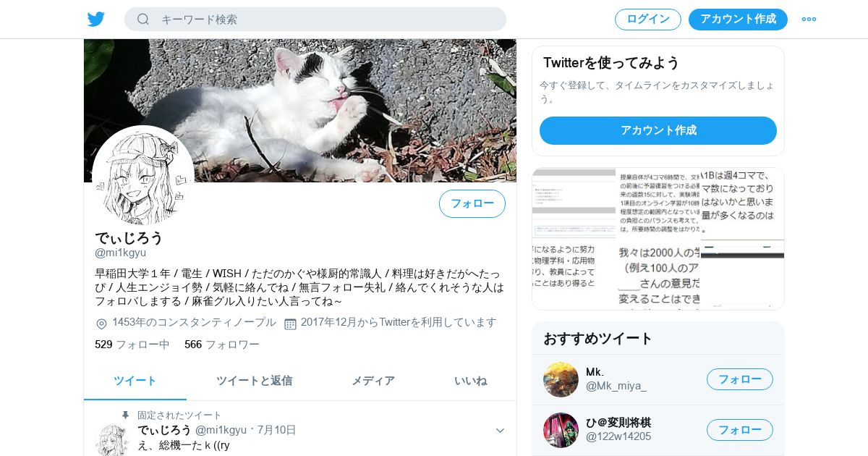Screen dimensions: 868x456
Task: Click the Twitter bird logo
Action: [96, 20]
